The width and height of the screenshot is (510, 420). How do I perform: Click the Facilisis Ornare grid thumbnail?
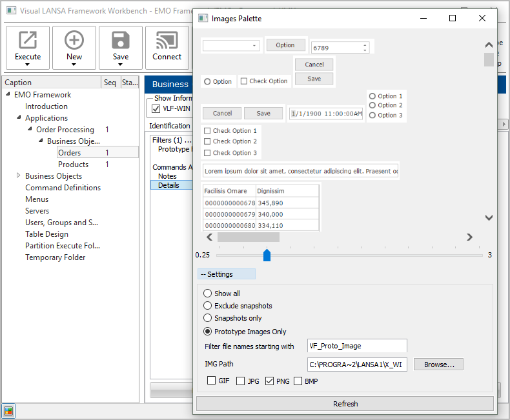coord(261,207)
